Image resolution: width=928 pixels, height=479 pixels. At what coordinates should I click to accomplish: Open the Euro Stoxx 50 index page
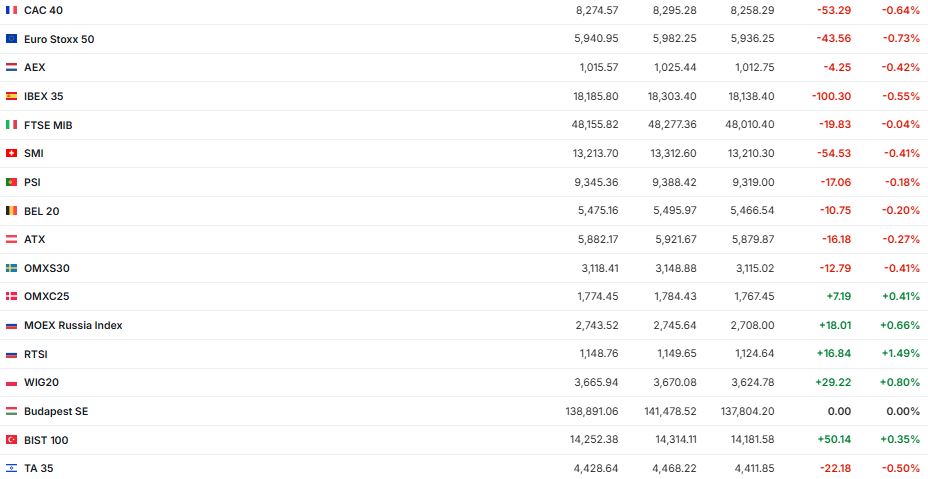point(59,39)
